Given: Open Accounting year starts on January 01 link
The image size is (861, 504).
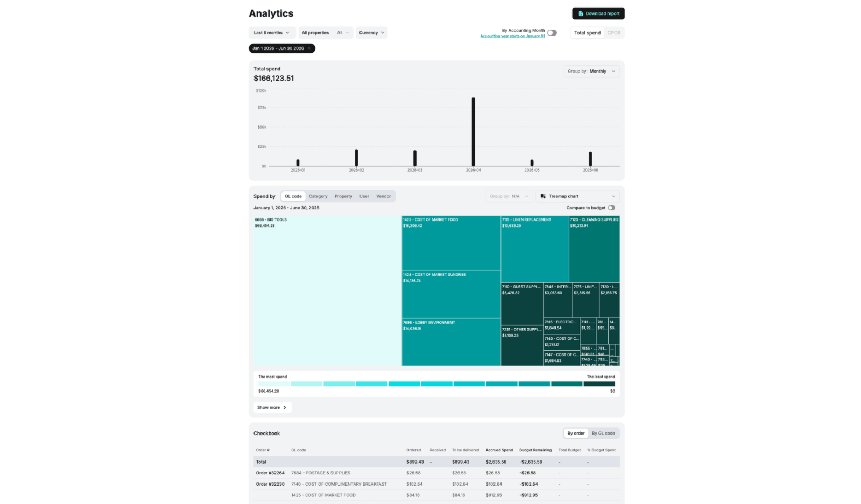Looking at the screenshot, I should (x=512, y=36).
